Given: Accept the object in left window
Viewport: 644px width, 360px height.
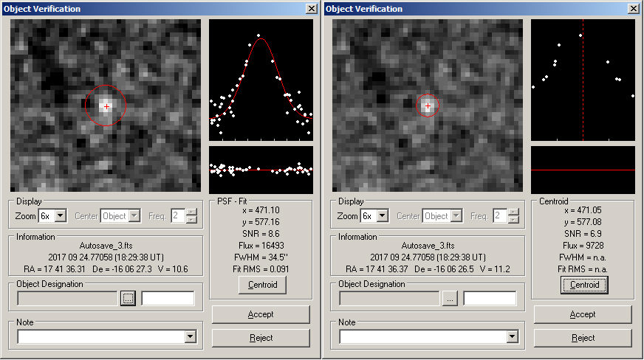Looking at the screenshot, I should pyautogui.click(x=261, y=314).
